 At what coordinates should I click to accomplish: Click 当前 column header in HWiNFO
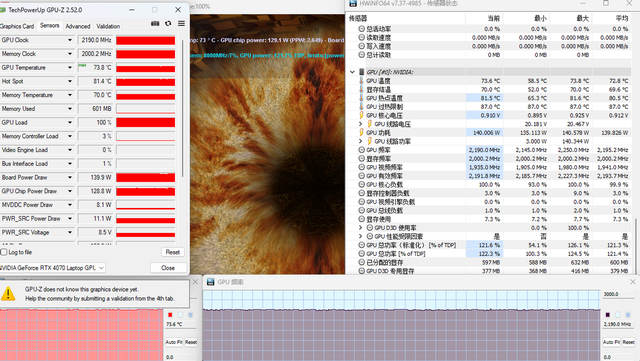(x=493, y=18)
